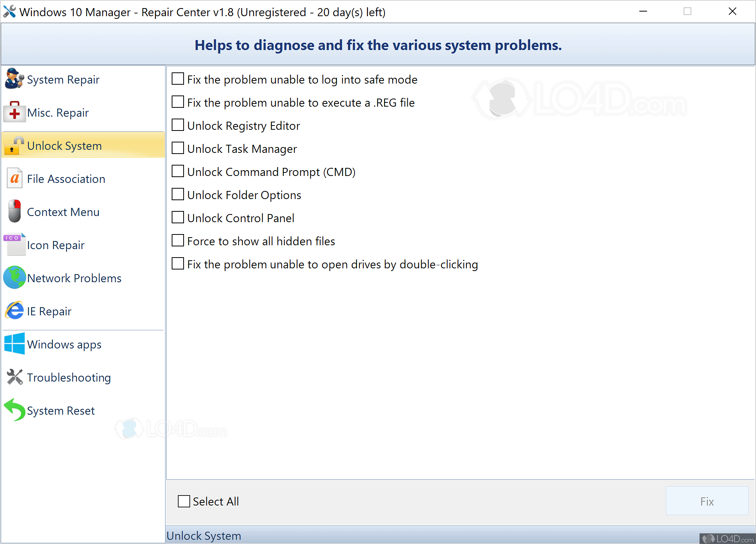Check Fix unable to execute .REG file
This screenshot has height=544, width=756.
pyautogui.click(x=177, y=102)
